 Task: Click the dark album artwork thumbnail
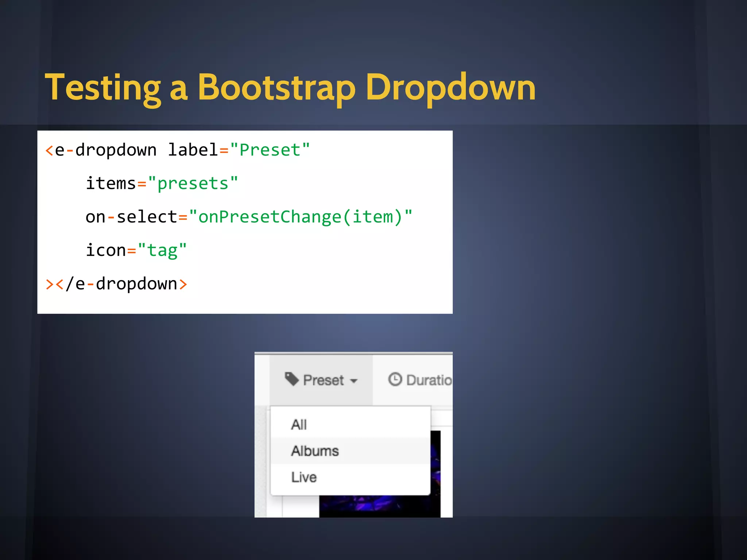379,506
